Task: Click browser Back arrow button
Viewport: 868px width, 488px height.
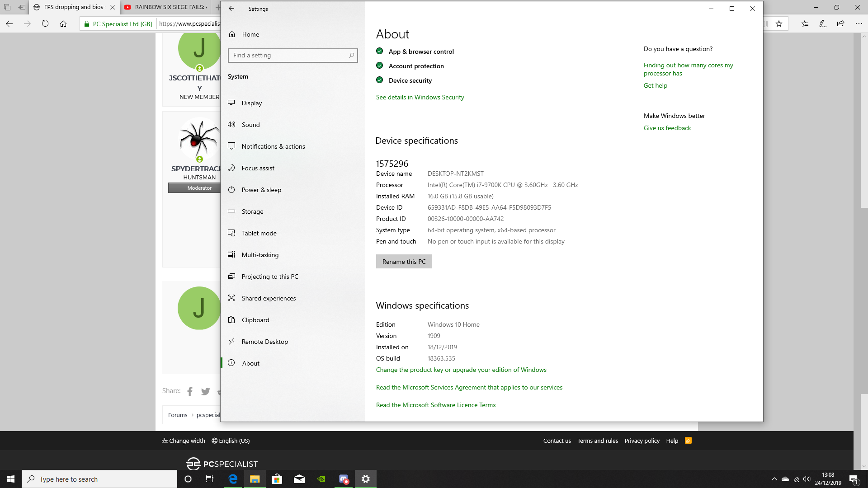Action: click(x=9, y=24)
